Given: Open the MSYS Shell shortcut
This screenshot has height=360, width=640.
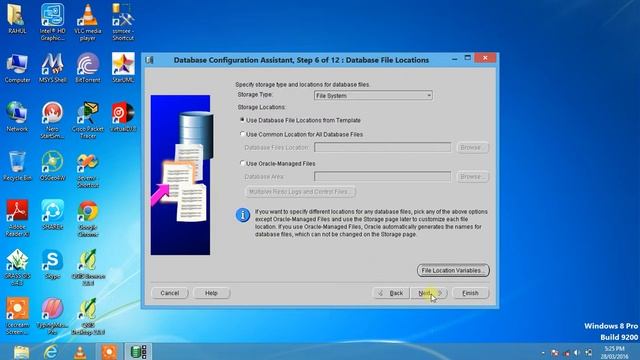Looking at the screenshot, I should point(52,68).
